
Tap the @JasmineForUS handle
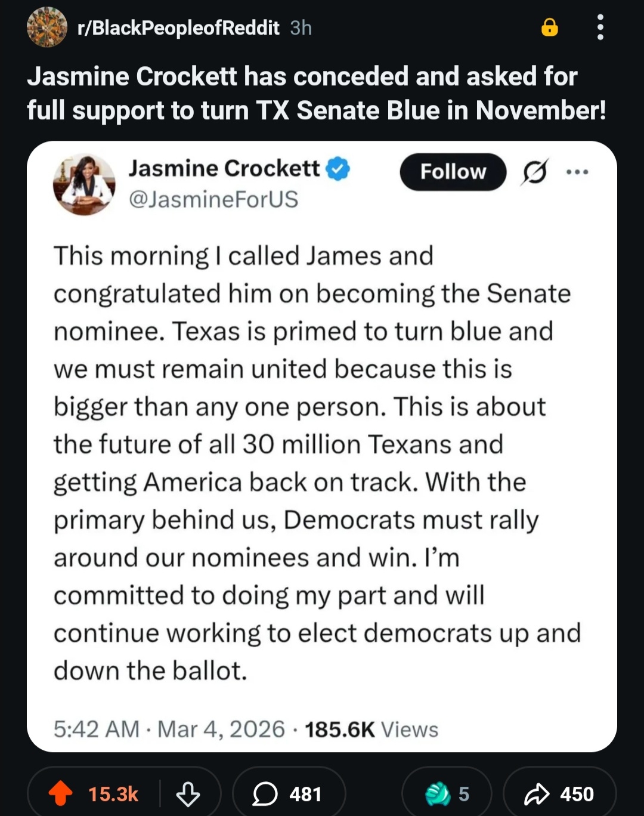[213, 199]
